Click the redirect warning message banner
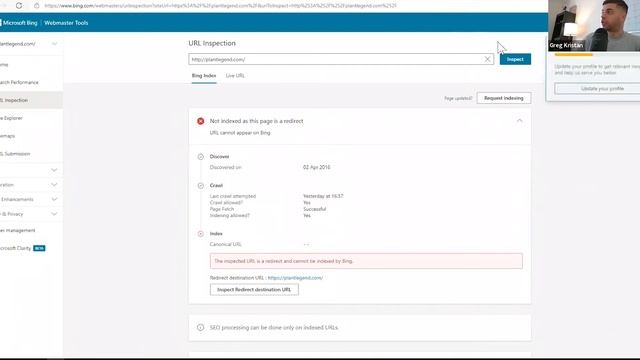The height and width of the screenshot is (360, 640). (366, 261)
